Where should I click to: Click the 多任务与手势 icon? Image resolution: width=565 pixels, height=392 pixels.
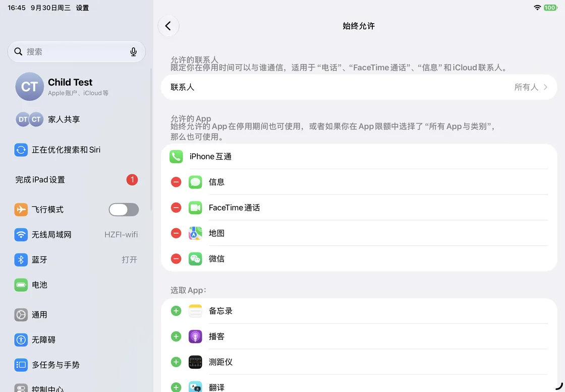tap(21, 365)
